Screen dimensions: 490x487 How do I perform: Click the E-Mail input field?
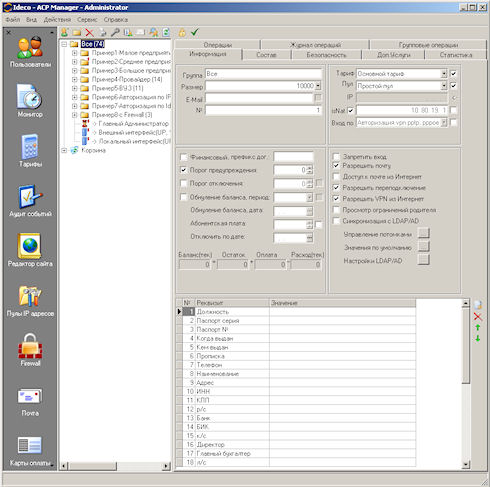point(259,98)
